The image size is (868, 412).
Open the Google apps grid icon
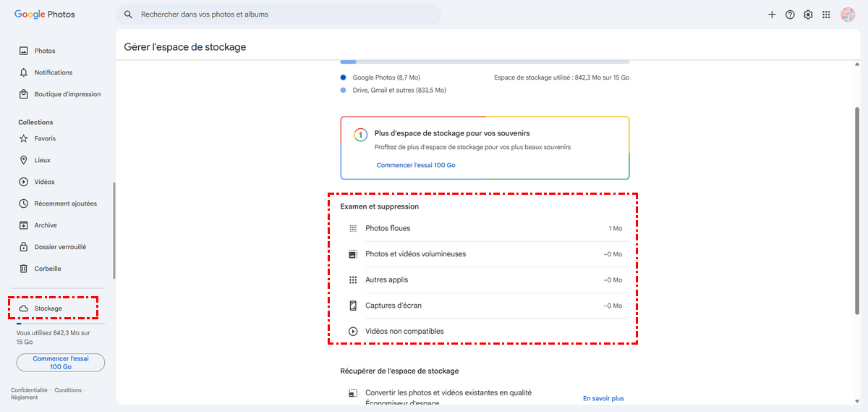[826, 14]
